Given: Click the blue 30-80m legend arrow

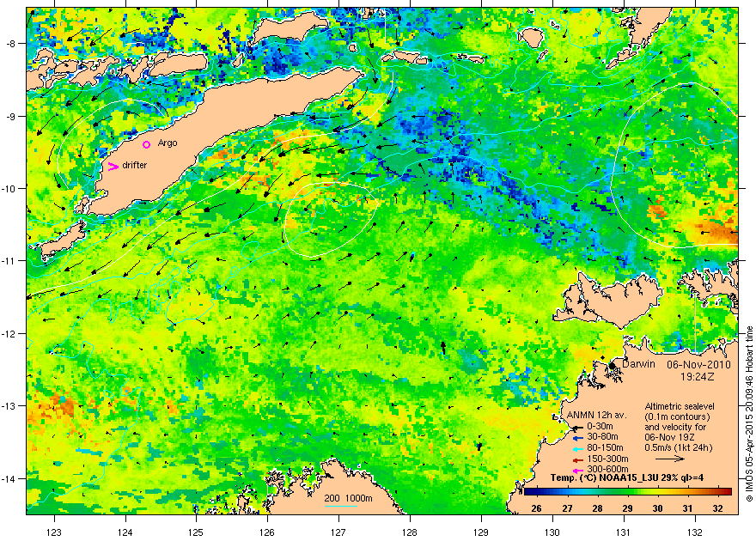Looking at the screenshot, I should click(576, 439).
